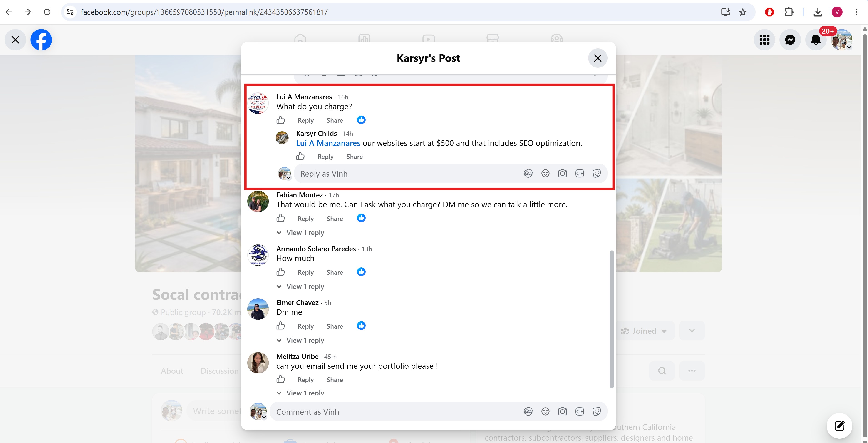
Task: Close Karsyr's Post dialog
Action: click(x=598, y=58)
